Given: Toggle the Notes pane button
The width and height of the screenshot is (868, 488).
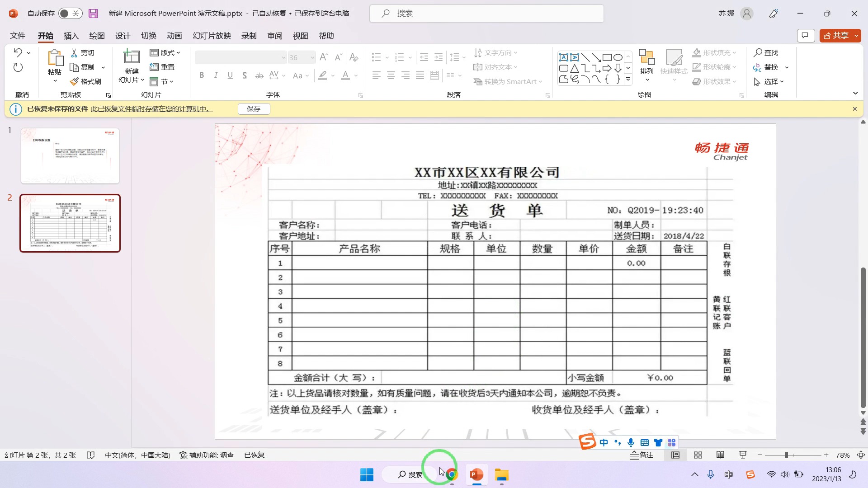Looking at the screenshot, I should point(642,455).
